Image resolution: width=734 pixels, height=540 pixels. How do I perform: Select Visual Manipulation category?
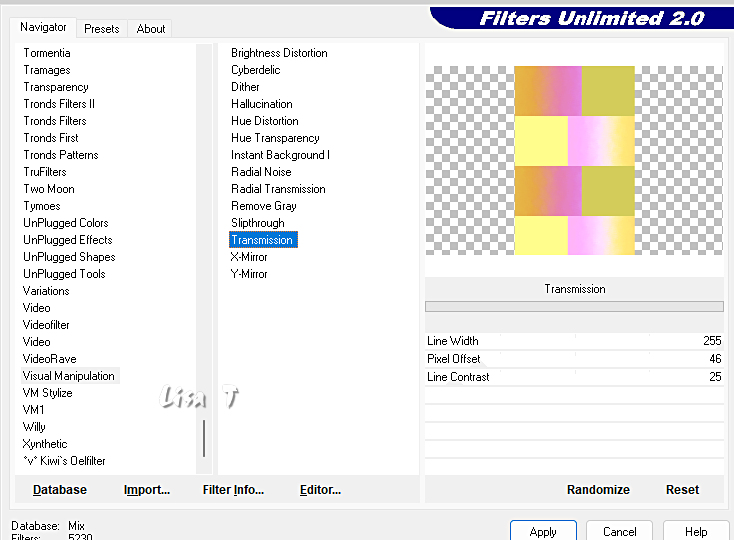[x=68, y=376]
